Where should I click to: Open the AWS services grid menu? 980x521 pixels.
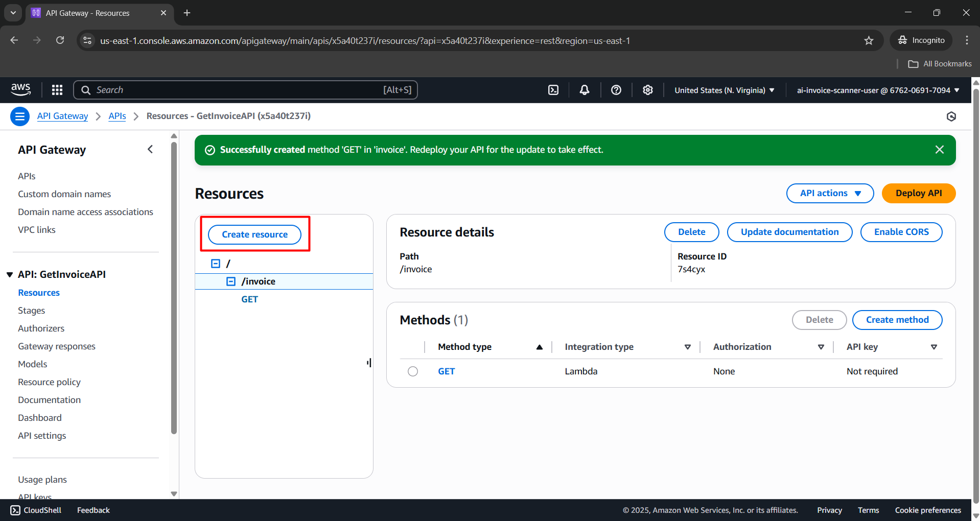57,90
